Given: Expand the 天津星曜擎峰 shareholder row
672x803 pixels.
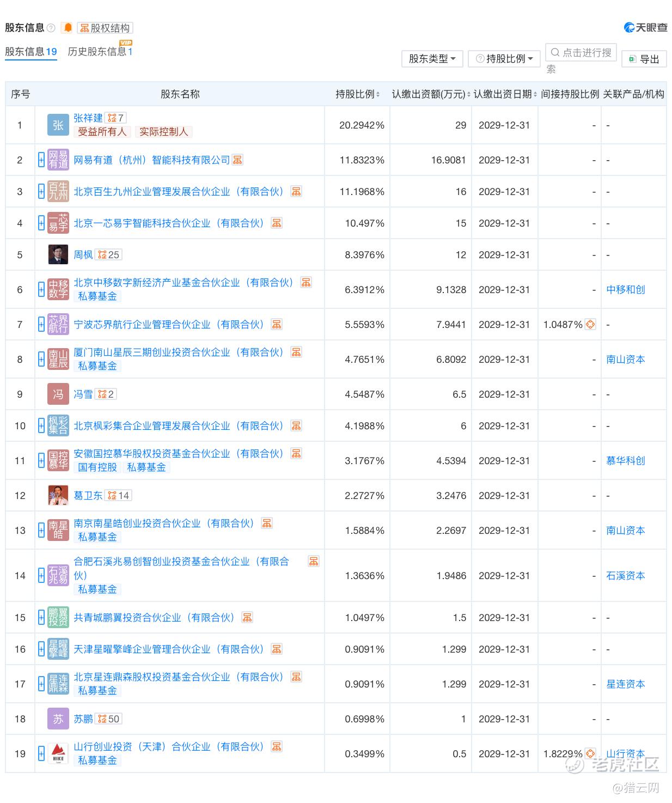Looking at the screenshot, I should [x=41, y=649].
